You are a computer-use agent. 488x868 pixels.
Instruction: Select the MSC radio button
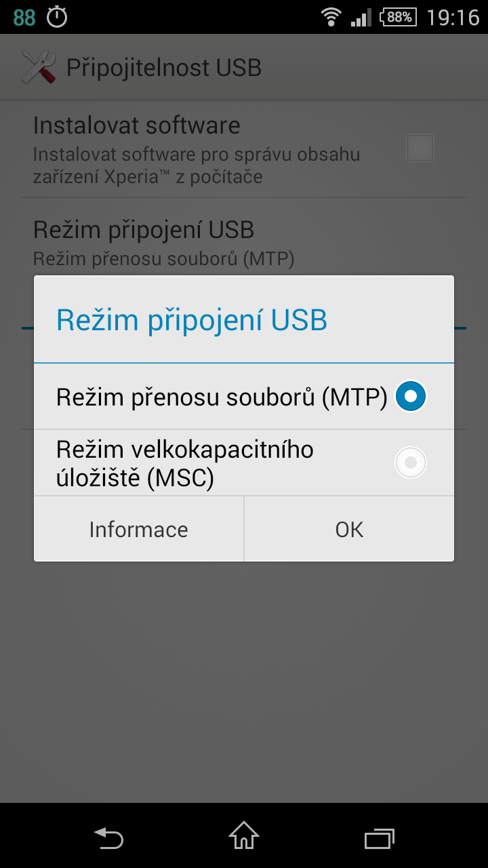click(x=411, y=462)
